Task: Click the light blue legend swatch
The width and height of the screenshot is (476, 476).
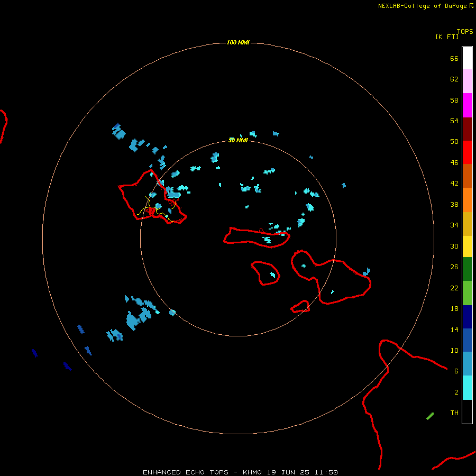Action: coord(467,364)
